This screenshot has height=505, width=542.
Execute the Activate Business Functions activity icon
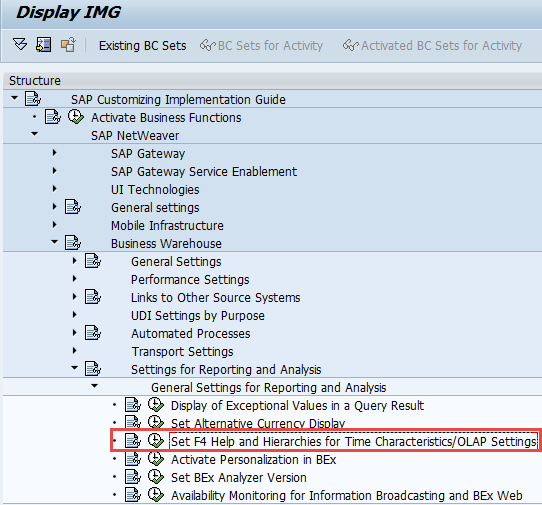(x=76, y=117)
